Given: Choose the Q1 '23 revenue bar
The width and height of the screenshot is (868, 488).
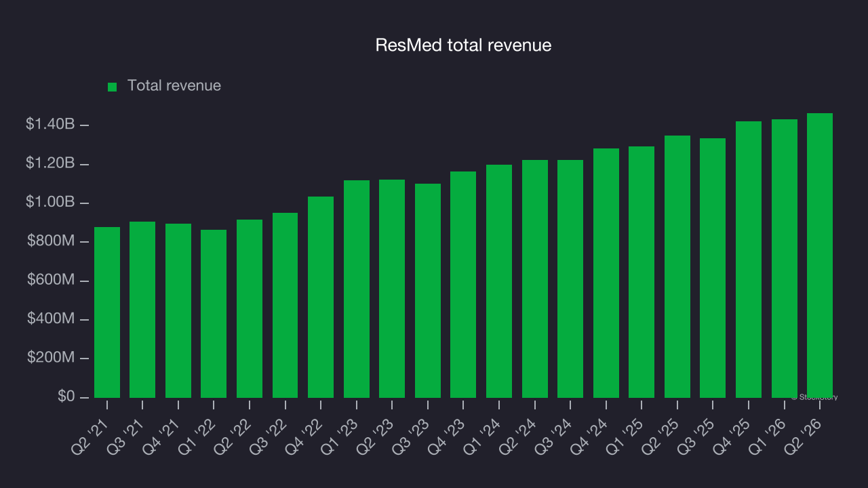Looking at the screenshot, I should point(357,289).
